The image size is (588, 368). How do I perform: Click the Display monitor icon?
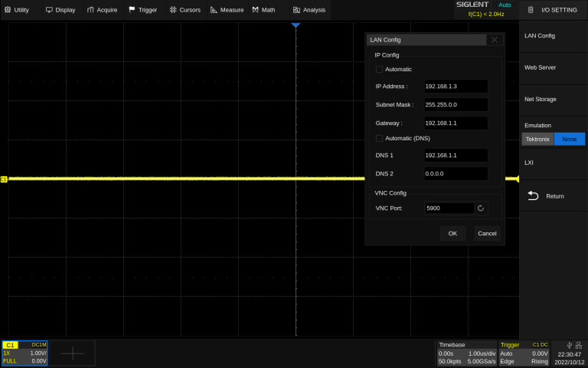click(x=49, y=10)
